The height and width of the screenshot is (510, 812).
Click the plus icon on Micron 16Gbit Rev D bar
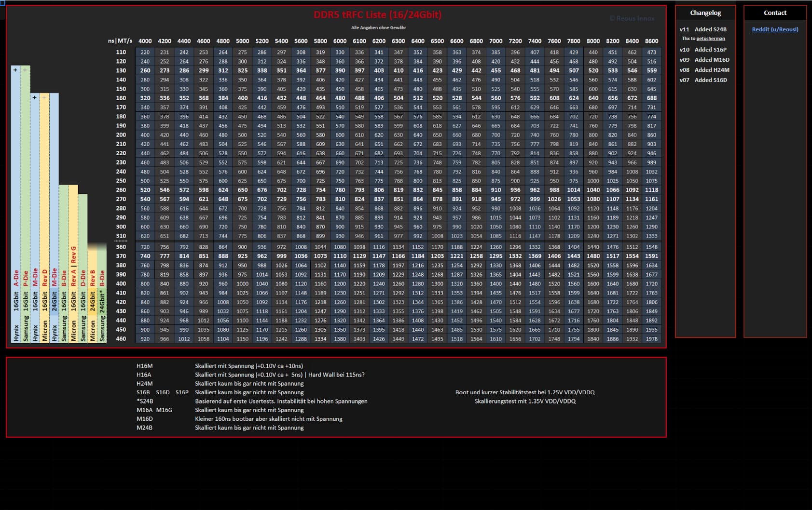click(44, 97)
